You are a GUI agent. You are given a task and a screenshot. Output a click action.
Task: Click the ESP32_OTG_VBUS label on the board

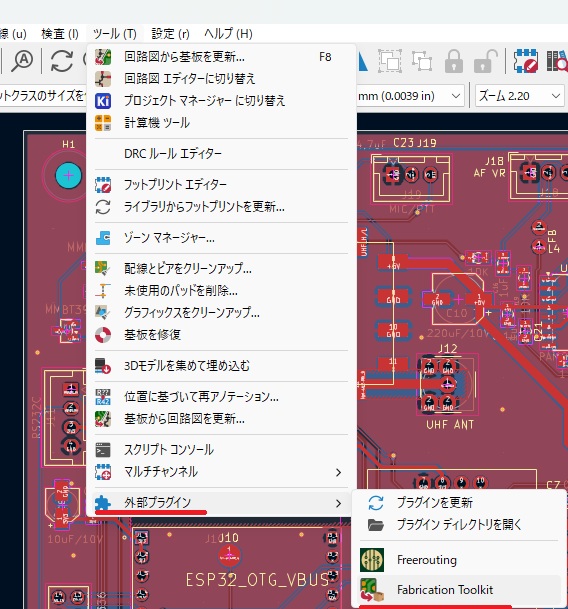click(257, 580)
